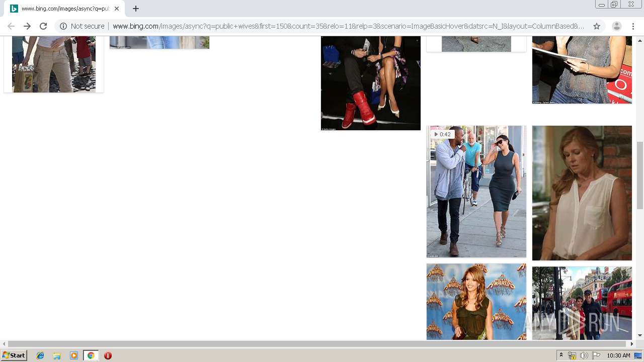Open the media player taskbar icon
Image resolution: width=644 pixels, height=362 pixels.
pyautogui.click(x=74, y=355)
